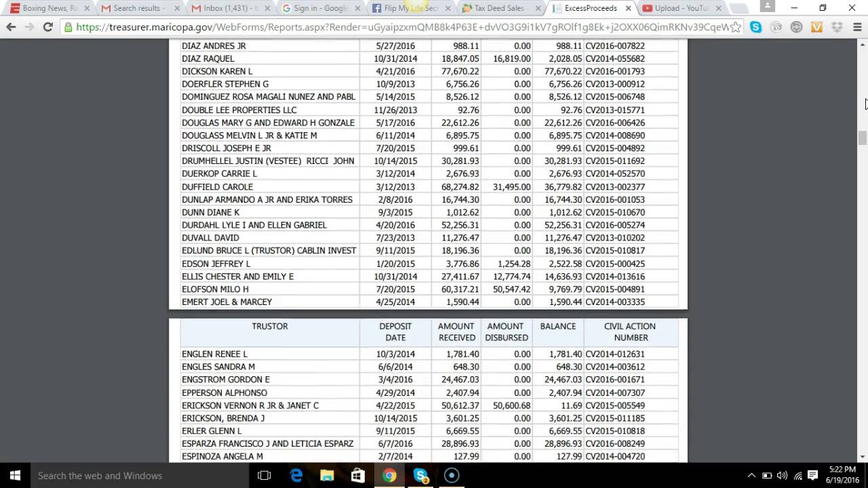Close the Tax Deed Sales tab
The height and width of the screenshot is (488, 868).
[538, 8]
